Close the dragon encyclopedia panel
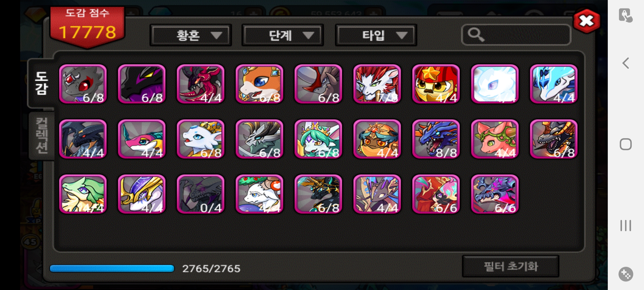Viewport: 644px width, 290px height. pyautogui.click(x=587, y=21)
